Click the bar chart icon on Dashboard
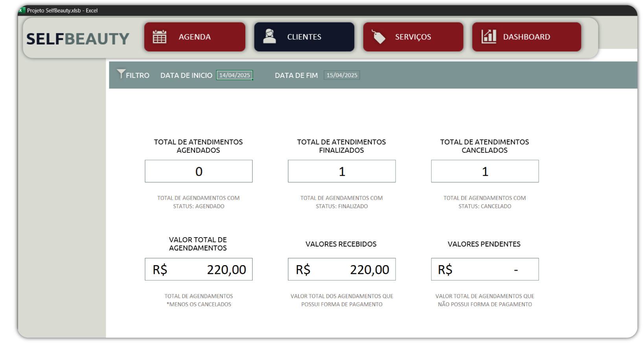This screenshot has width=644, height=356. pos(489,37)
